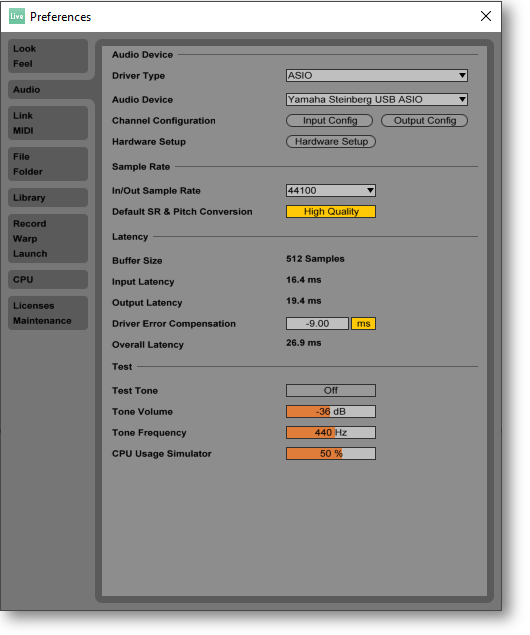Click the Output Latency label

[147, 303]
